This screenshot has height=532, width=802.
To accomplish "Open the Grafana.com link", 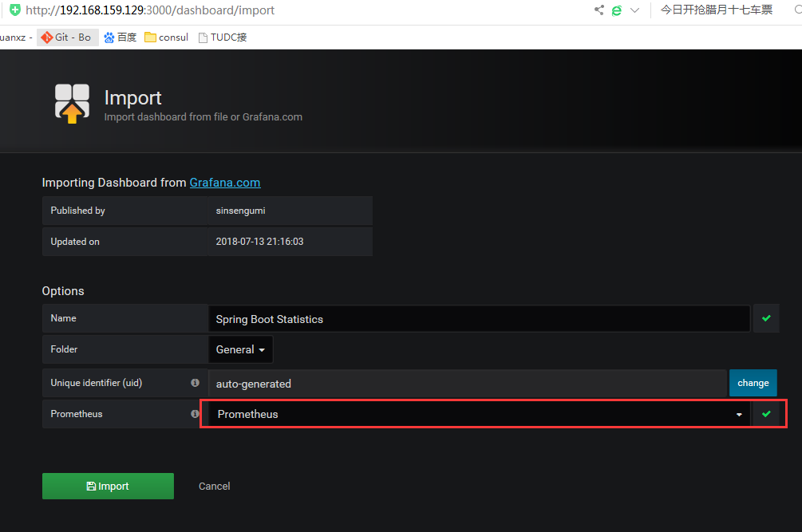I will point(225,183).
